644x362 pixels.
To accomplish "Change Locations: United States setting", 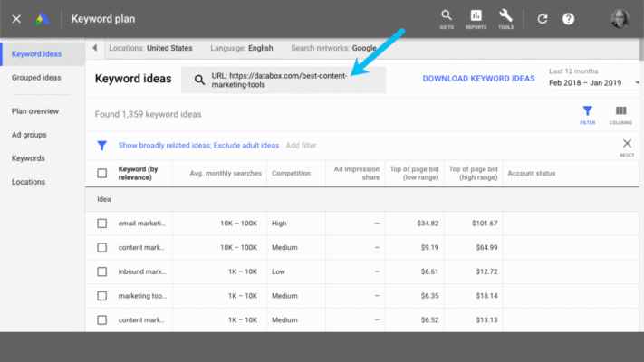I will point(150,48).
